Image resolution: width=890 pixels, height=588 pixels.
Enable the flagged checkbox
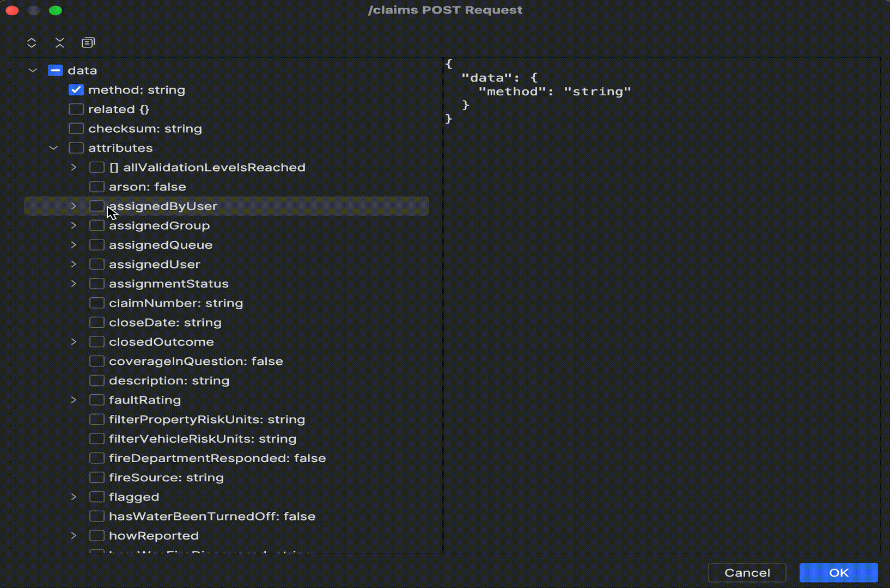(x=97, y=497)
